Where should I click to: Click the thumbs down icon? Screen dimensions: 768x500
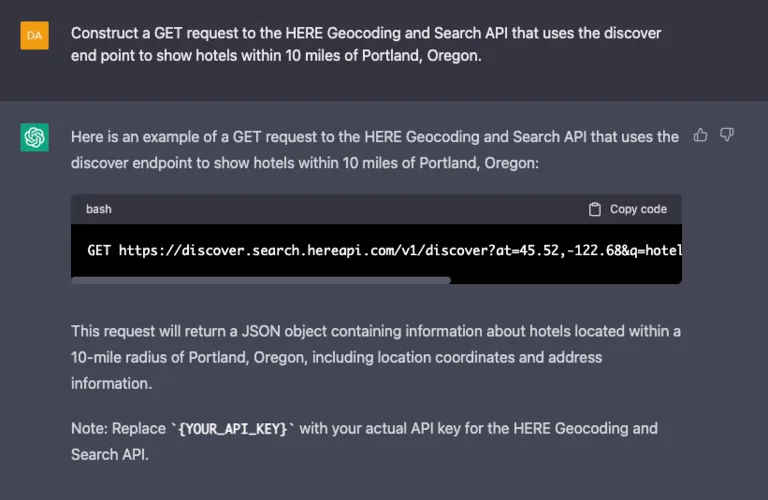tap(727, 135)
